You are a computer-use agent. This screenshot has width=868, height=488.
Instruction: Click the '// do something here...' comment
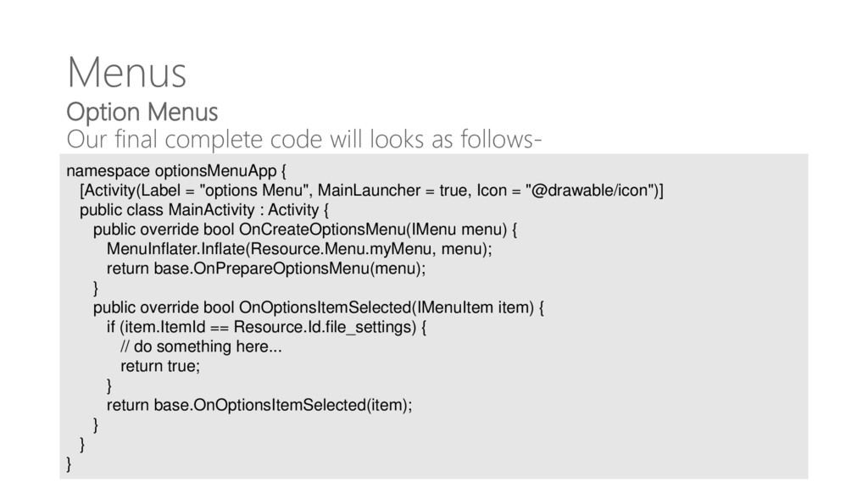(201, 347)
